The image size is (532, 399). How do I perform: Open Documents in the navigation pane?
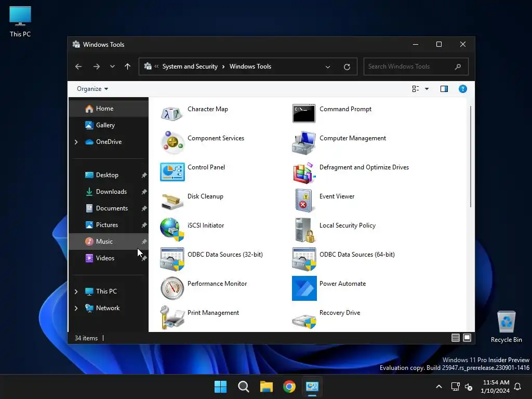[108, 208]
